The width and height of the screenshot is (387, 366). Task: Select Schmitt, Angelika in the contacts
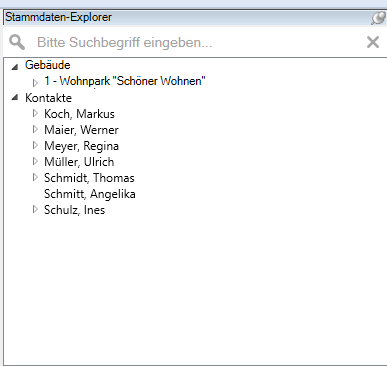(x=90, y=194)
